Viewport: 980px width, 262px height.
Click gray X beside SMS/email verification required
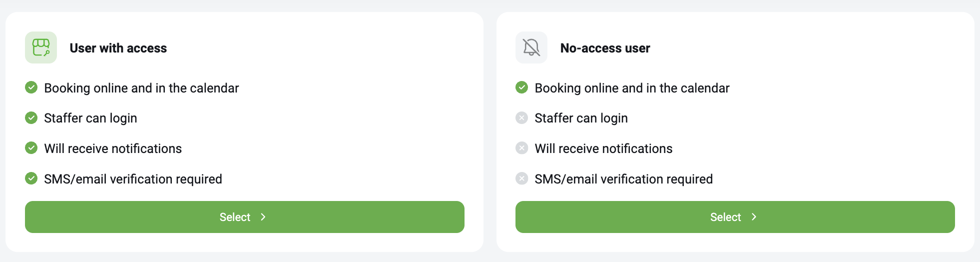coord(522,178)
